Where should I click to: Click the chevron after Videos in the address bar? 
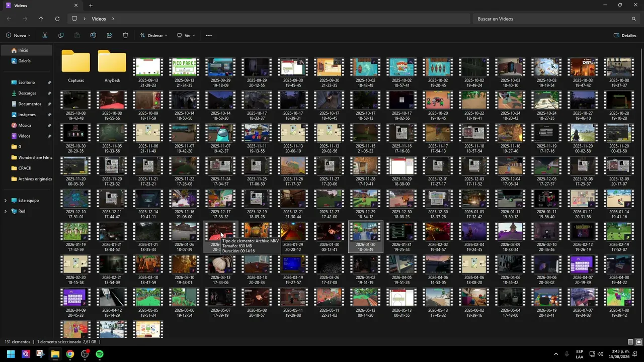click(x=113, y=19)
